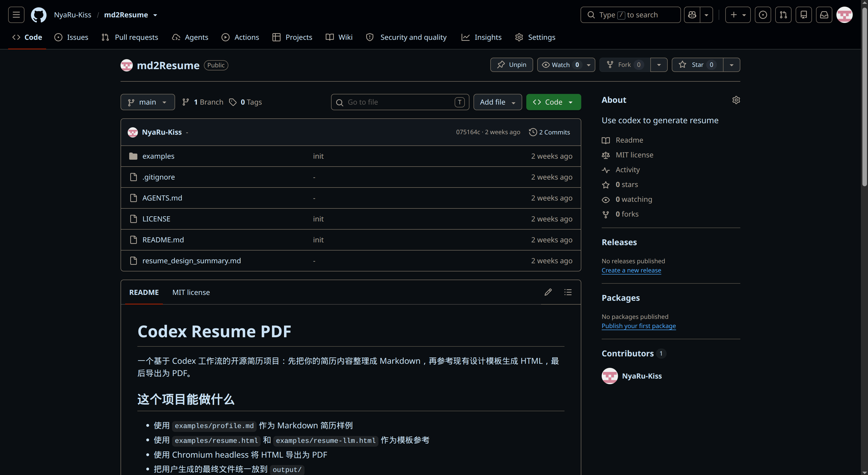Star the md2Resume repository
Viewport: 868px width, 475px height.
click(698, 65)
